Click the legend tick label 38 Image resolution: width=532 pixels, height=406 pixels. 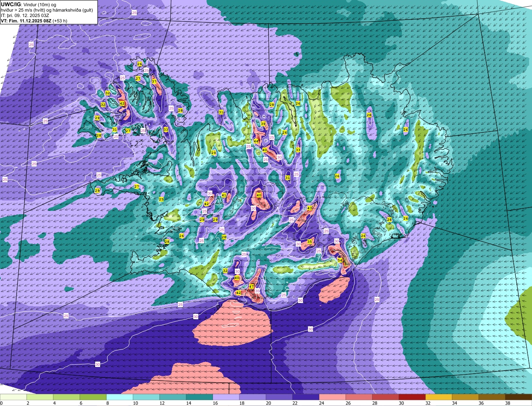pyautogui.click(x=507, y=403)
